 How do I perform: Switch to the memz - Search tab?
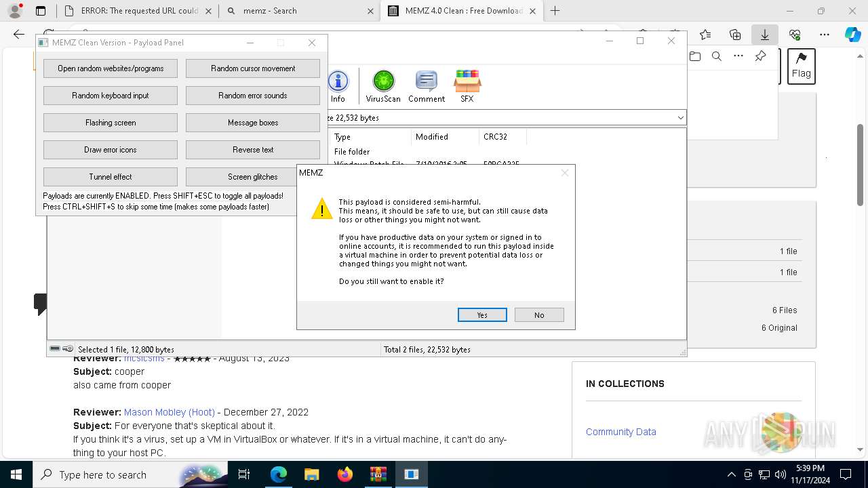[299, 11]
